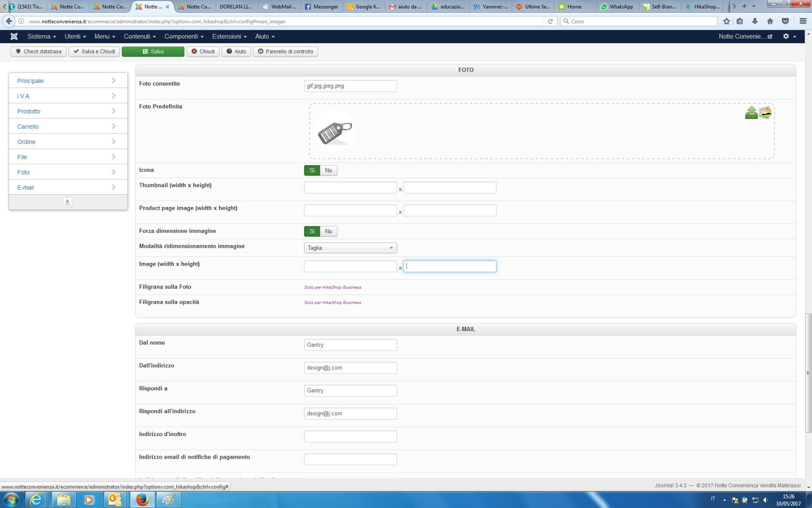Open the Aiuto menu in admin bar
This screenshot has height=508, width=812.
(265, 36)
